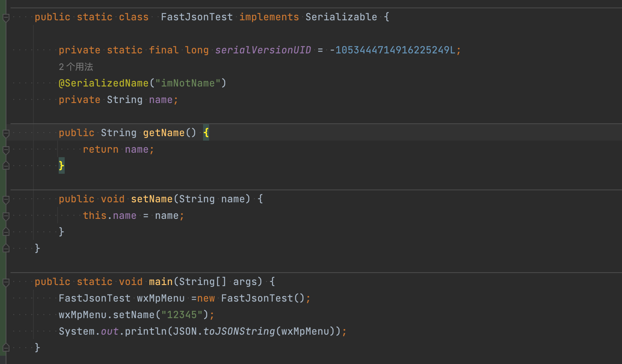The image size is (622, 364).
Task: Collapse the getName() method fold marker
Action: (x=6, y=133)
